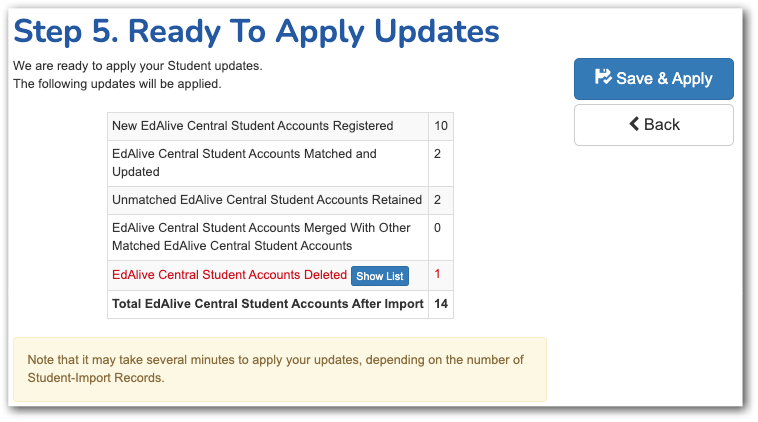Click the total accounts value 14
The height and width of the screenshot is (422, 758).
(x=441, y=304)
